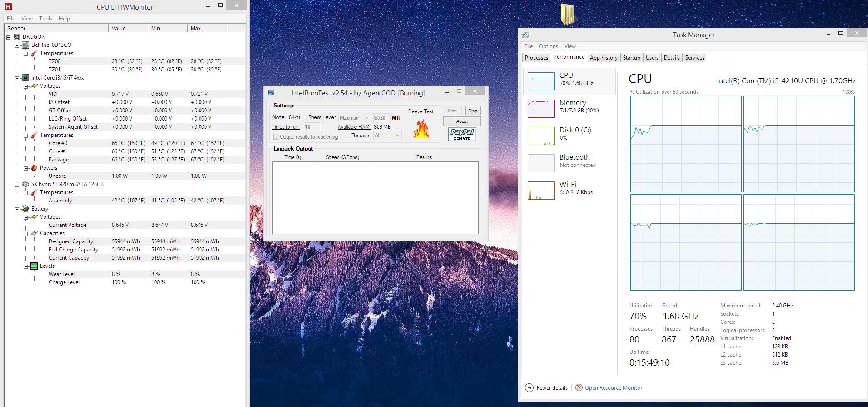Open the Stress Level dropdown

tap(354, 118)
